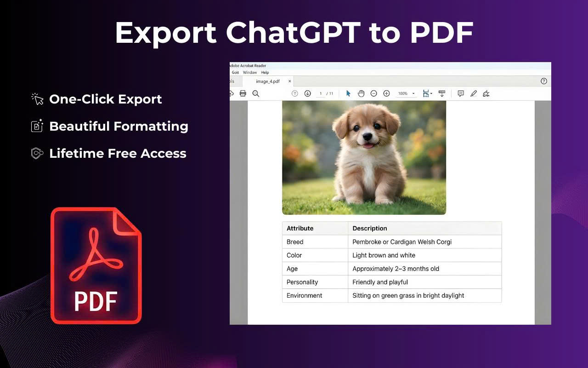Click the Save to cloud icon

pos(230,93)
